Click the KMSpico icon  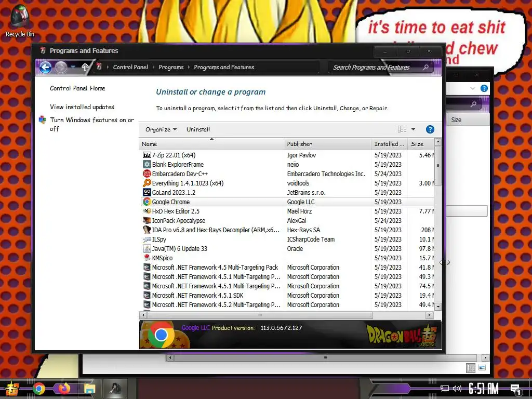pos(147,258)
